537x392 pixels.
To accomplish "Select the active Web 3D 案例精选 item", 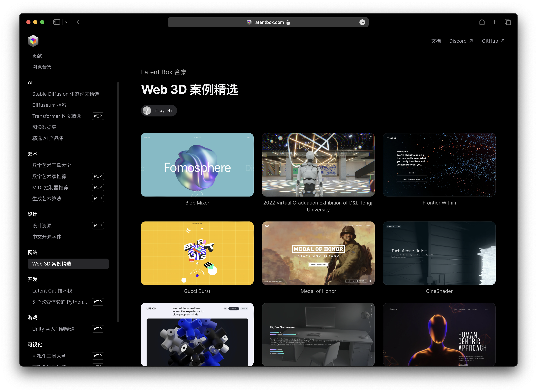I will (68, 264).
